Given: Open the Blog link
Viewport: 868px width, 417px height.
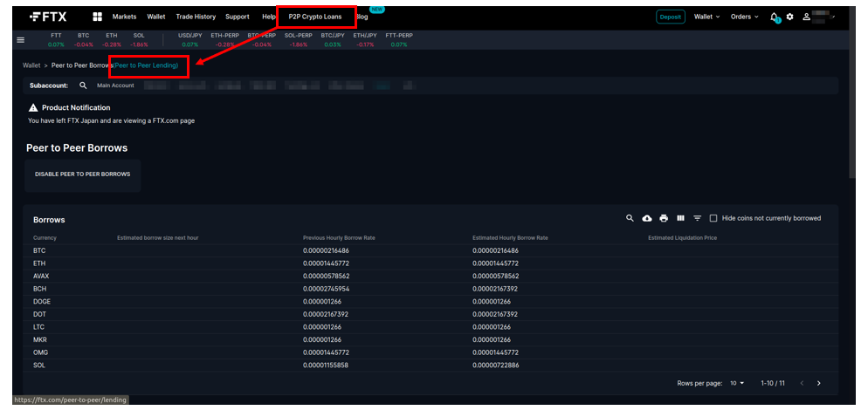Looking at the screenshot, I should click(x=362, y=17).
